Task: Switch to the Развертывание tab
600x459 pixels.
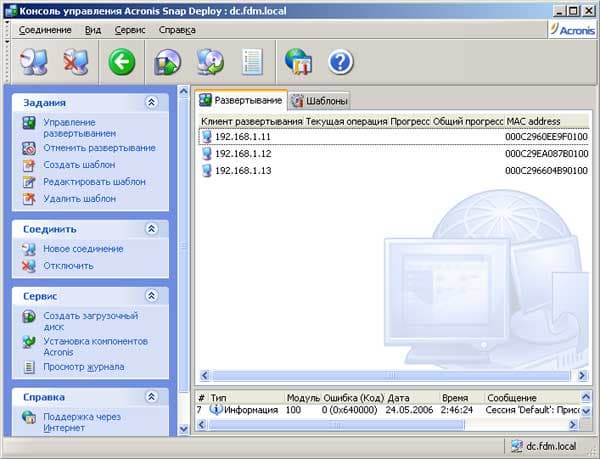Action: [x=241, y=101]
